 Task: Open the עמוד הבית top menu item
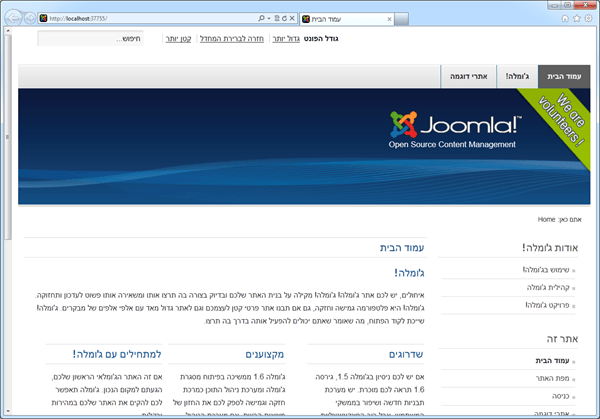(564, 77)
